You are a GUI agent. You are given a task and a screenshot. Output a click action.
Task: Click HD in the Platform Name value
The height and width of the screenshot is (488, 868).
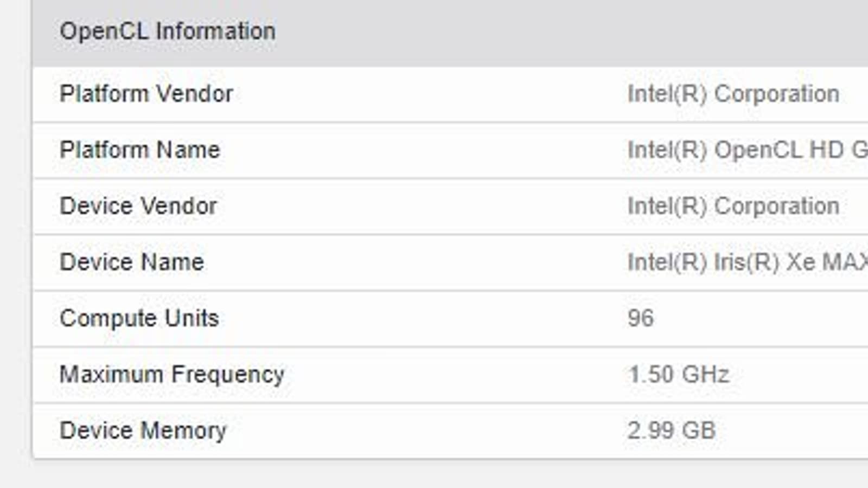(x=826, y=150)
